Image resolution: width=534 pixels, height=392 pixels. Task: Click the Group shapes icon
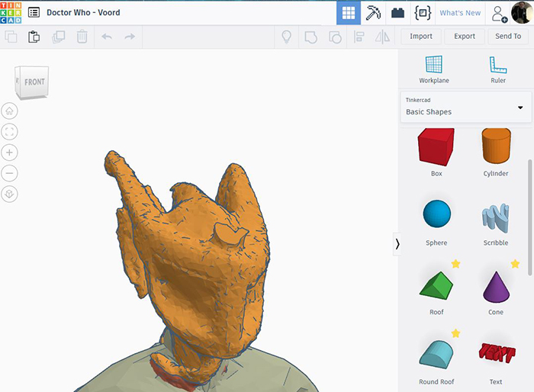310,37
